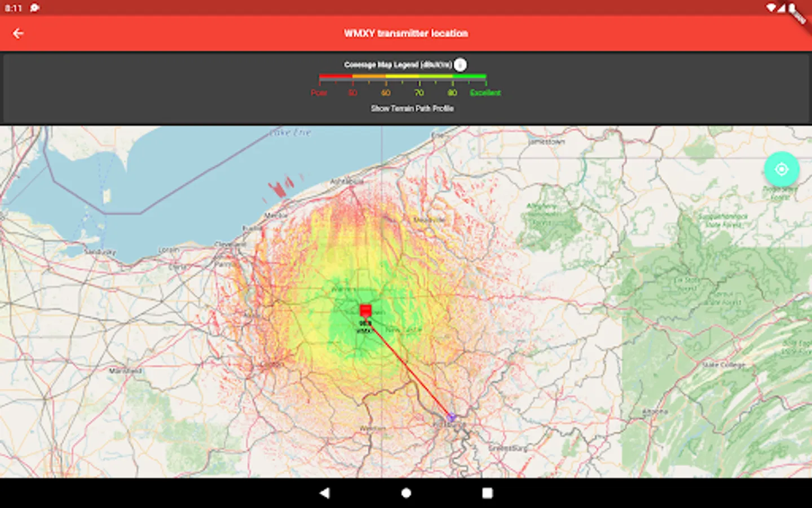Image resolution: width=812 pixels, height=508 pixels.
Task: Tap the purple receiver location marker
Action: 451,417
